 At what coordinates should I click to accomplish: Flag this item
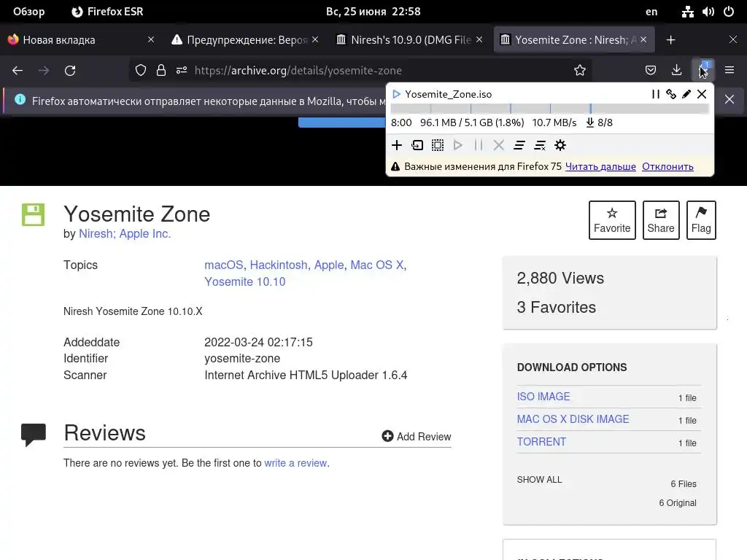click(x=701, y=220)
